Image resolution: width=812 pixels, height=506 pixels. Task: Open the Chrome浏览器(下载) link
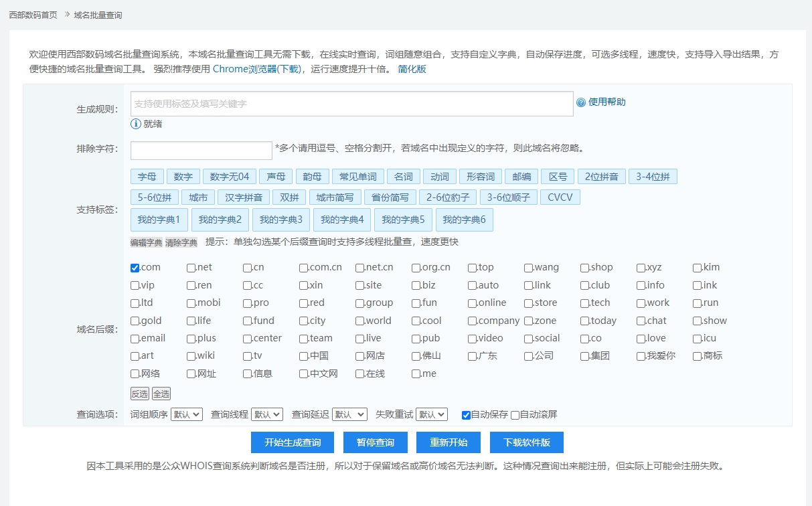coord(258,69)
